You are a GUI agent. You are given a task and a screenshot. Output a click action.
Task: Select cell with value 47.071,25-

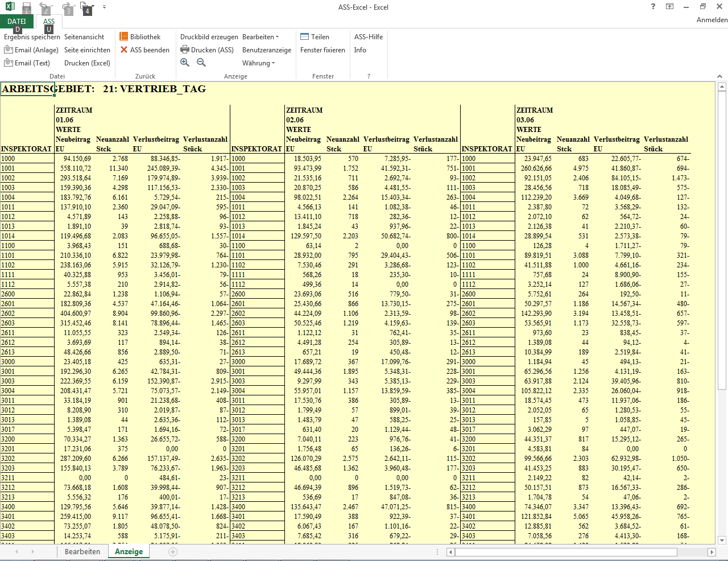(x=386, y=507)
